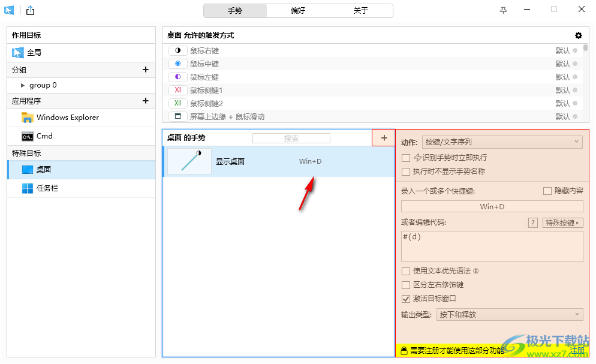The image size is (596, 364).
Task: Switch to the About (关于) tab
Action: pos(361,11)
